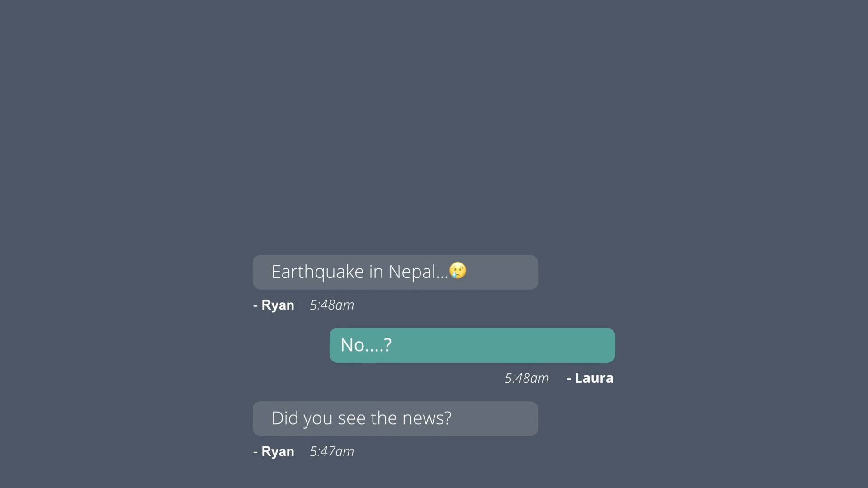Viewport: 868px width, 488px height.
Task: Click the 'No....?' text in Laura's reply
Action: [366, 345]
